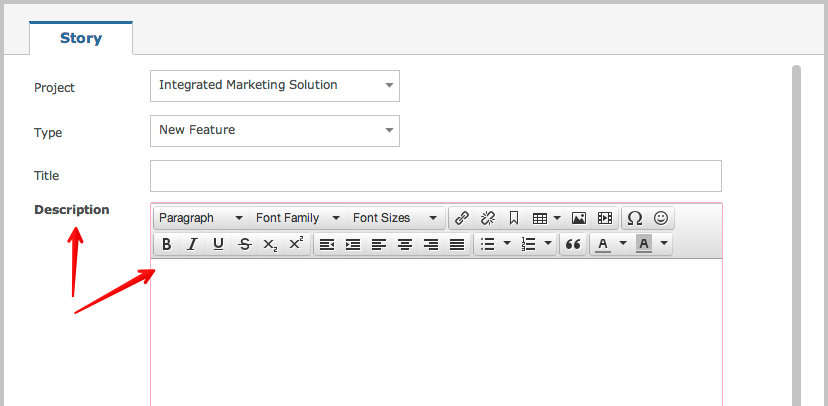This screenshot has width=828, height=406.
Task: Select the Story tab
Action: point(81,39)
